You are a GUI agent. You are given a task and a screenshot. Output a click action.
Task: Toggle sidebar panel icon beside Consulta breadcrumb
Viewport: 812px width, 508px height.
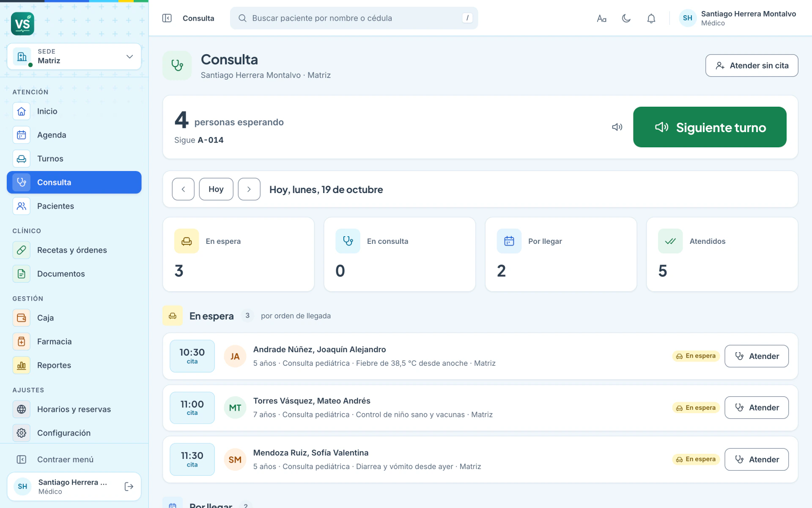click(x=167, y=18)
